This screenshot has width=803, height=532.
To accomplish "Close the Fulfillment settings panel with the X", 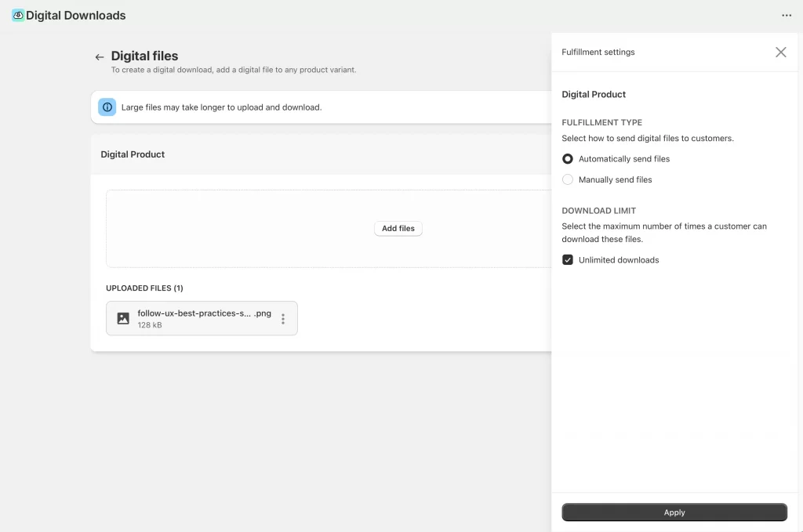I will pyautogui.click(x=780, y=52).
